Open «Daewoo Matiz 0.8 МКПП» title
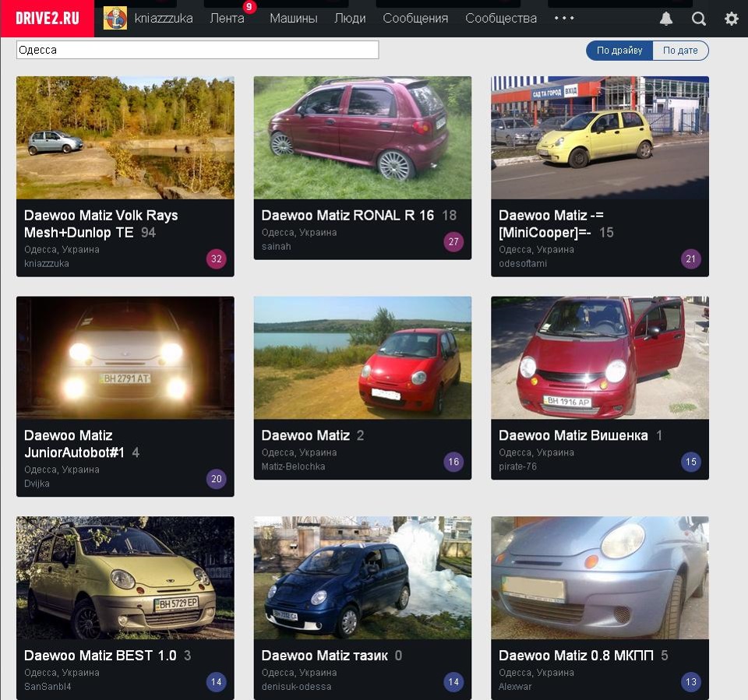This screenshot has width=748, height=700. tap(576, 656)
